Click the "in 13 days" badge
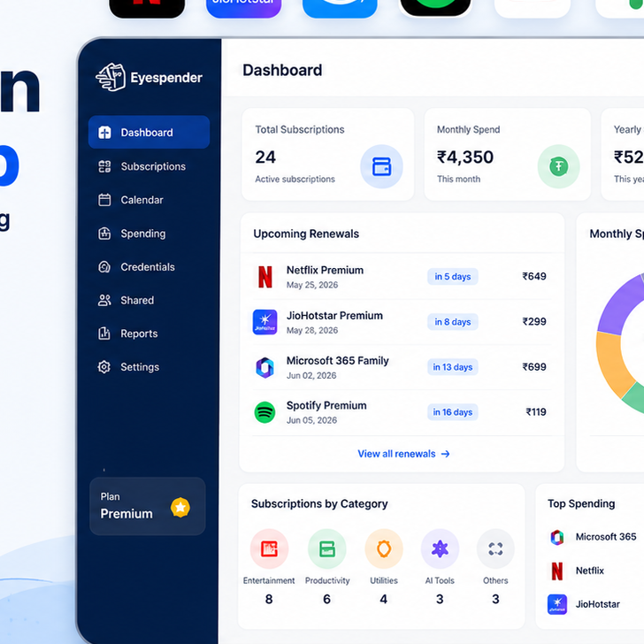644x644 pixels. (453, 367)
